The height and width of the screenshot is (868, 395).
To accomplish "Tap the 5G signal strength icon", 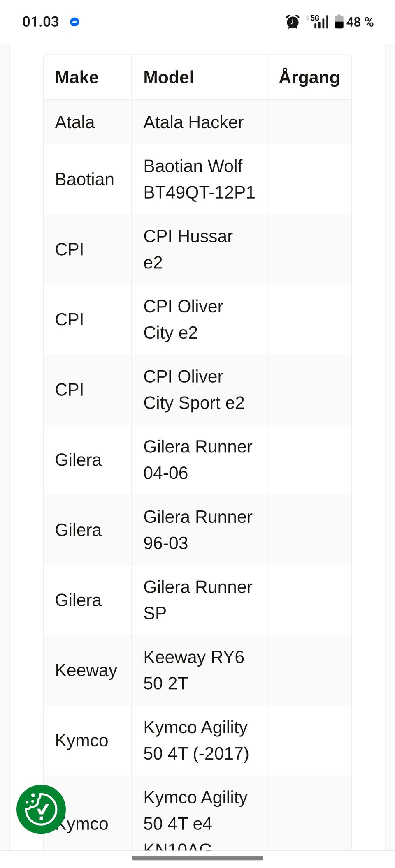I will click(x=320, y=22).
